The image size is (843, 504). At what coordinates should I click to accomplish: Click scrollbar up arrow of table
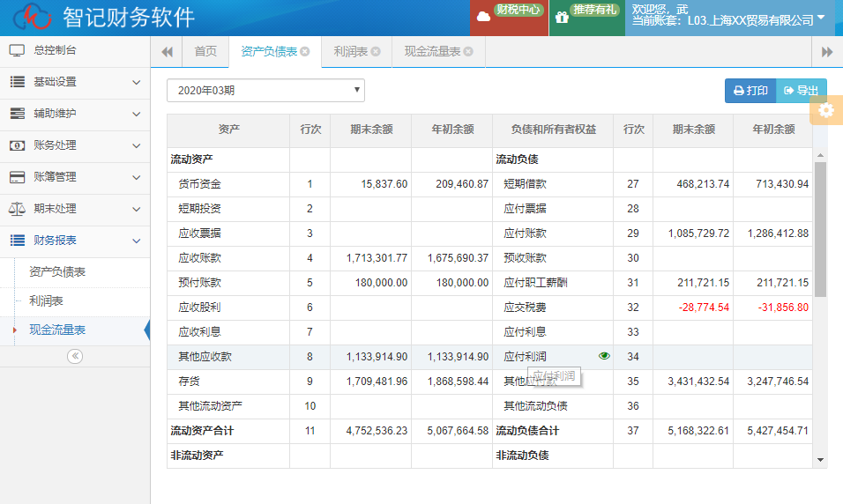(x=820, y=155)
